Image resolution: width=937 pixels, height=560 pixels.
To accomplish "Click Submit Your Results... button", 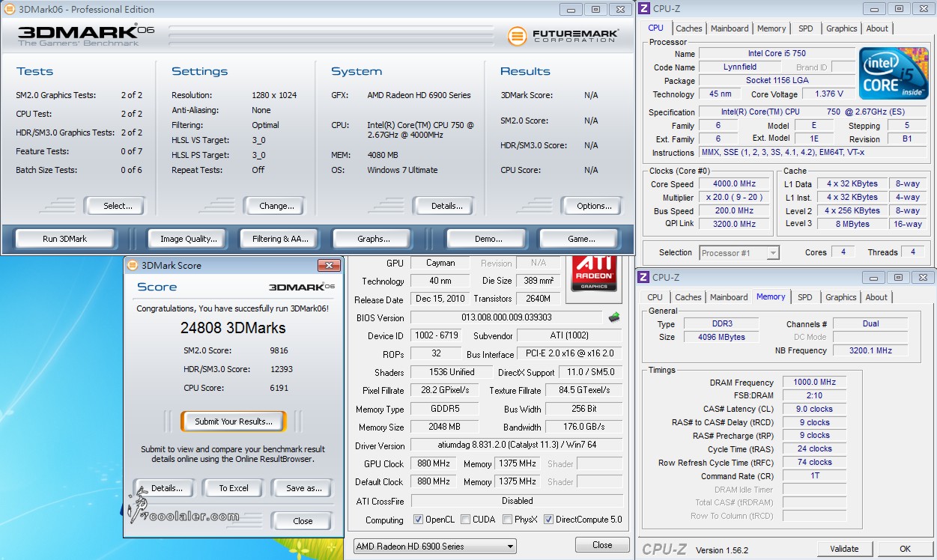I will pyautogui.click(x=233, y=421).
